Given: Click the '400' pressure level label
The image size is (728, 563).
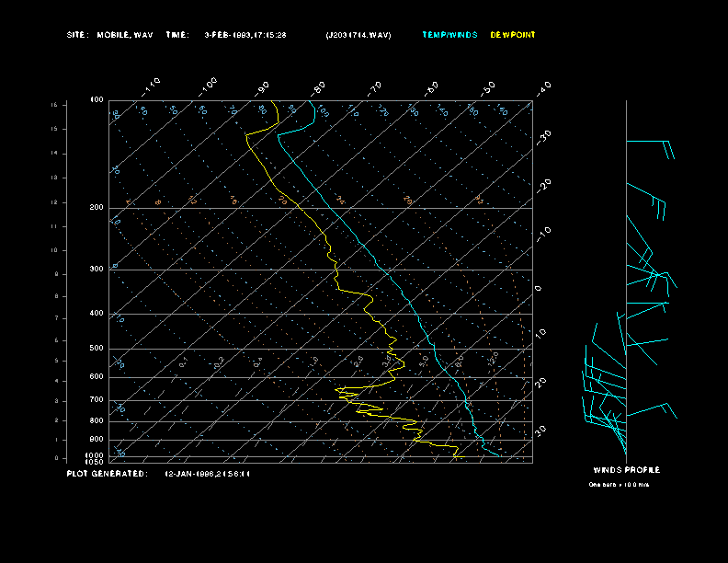Looking at the screenshot, I should pos(97,313).
